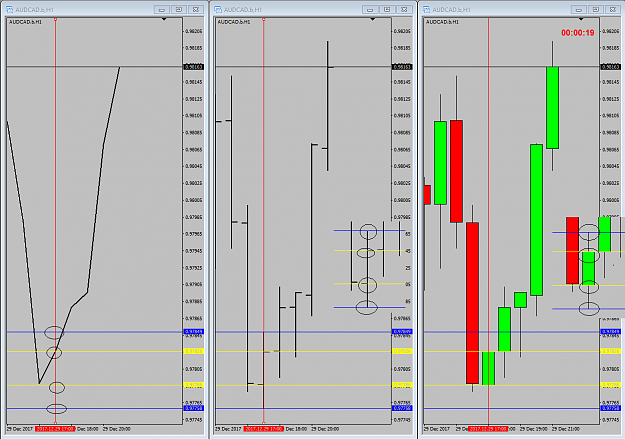
Task: Click the AUDCAD.b,H1 label inside the right chart
Action: 442,22
